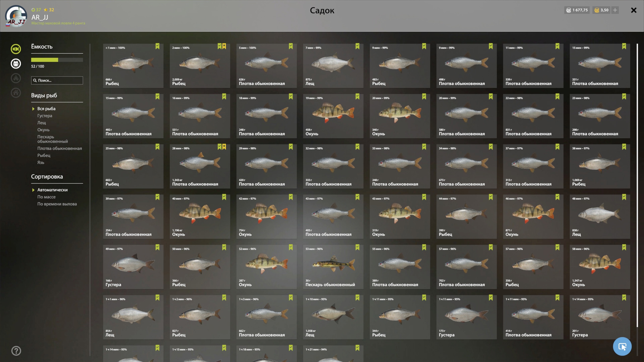This screenshot has width=644, height=362.
Task: Click the silver coins balance icon
Action: (x=568, y=10)
